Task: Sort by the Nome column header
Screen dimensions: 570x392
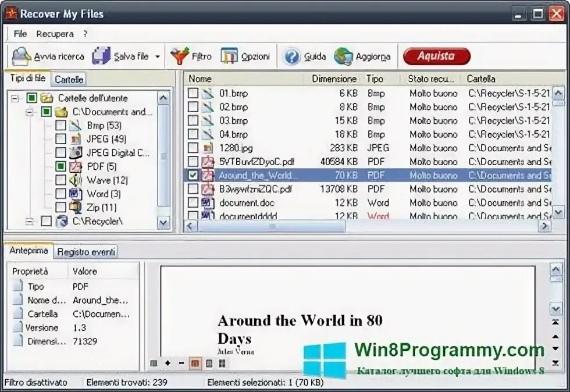Action: coord(244,79)
